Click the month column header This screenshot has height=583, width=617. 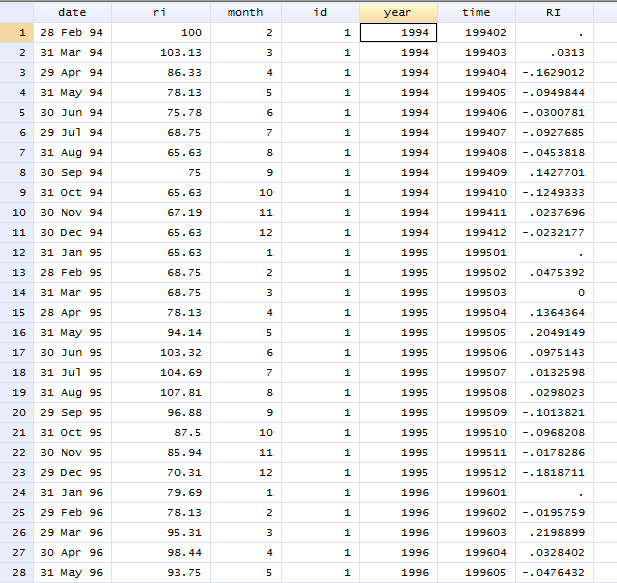coord(246,13)
